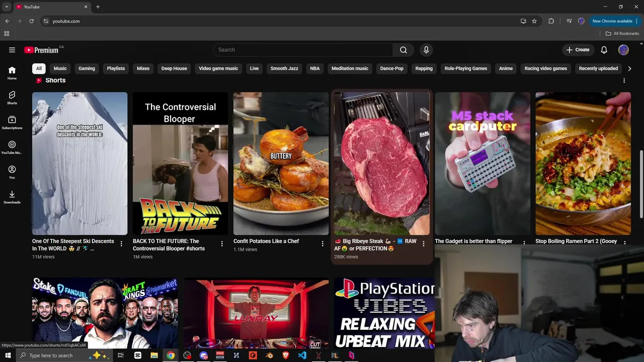Open Downloads in the sidebar
Image resolution: width=644 pixels, height=362 pixels.
tap(12, 197)
